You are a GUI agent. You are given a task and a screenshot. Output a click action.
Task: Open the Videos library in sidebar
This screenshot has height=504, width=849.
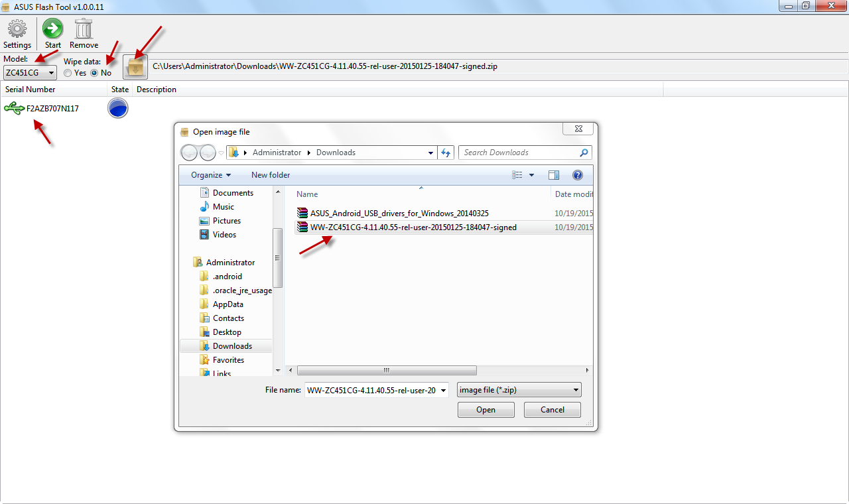tap(218, 235)
